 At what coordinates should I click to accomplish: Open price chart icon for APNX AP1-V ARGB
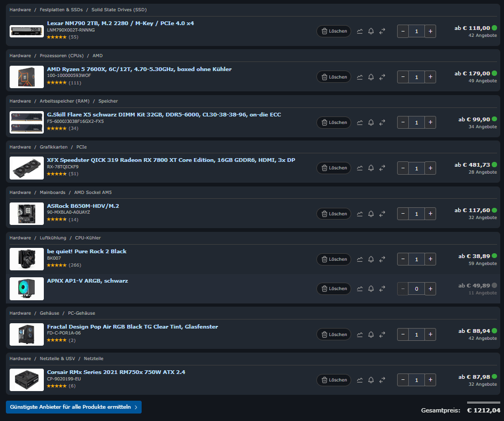coord(360,289)
